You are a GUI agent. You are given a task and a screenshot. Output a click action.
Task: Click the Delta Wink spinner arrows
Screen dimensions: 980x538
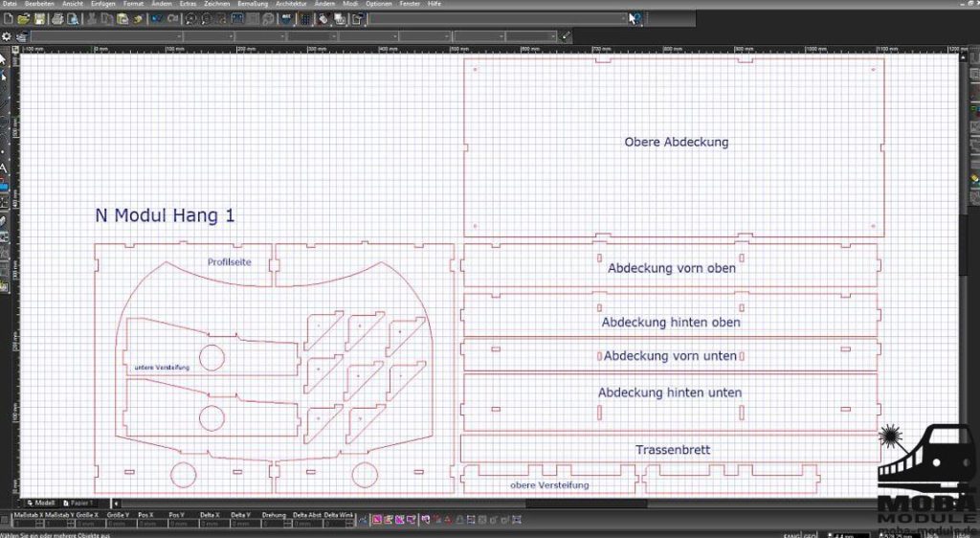(348, 524)
